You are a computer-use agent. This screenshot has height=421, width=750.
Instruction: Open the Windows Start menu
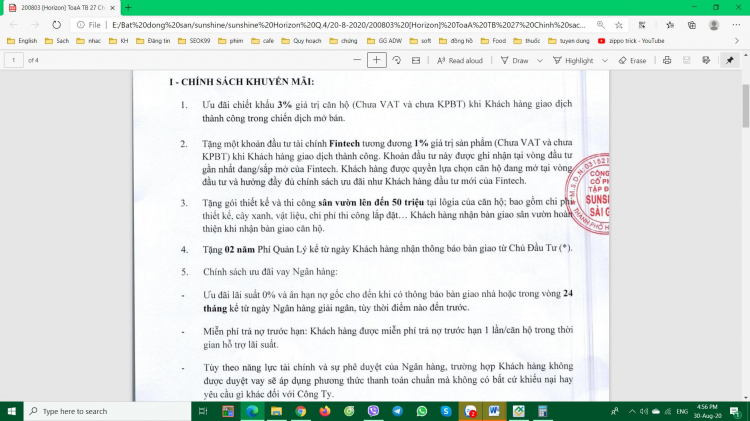11,411
